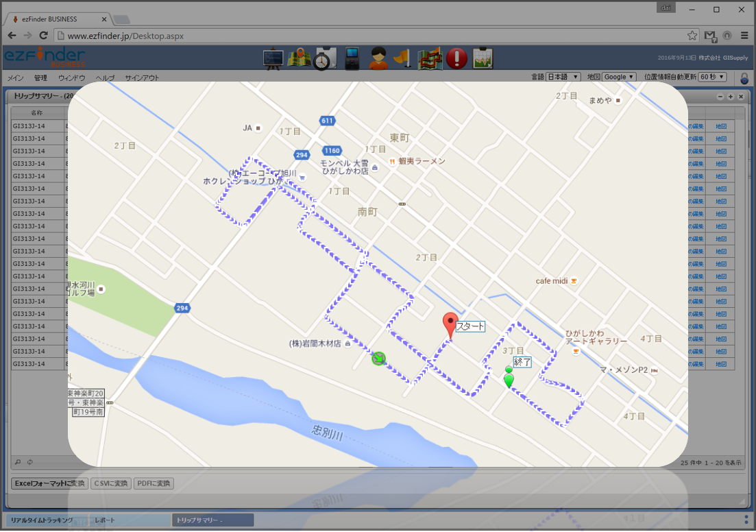Maximize the トリップサマリー inner window
The width and height of the screenshot is (756, 532).
(x=731, y=97)
